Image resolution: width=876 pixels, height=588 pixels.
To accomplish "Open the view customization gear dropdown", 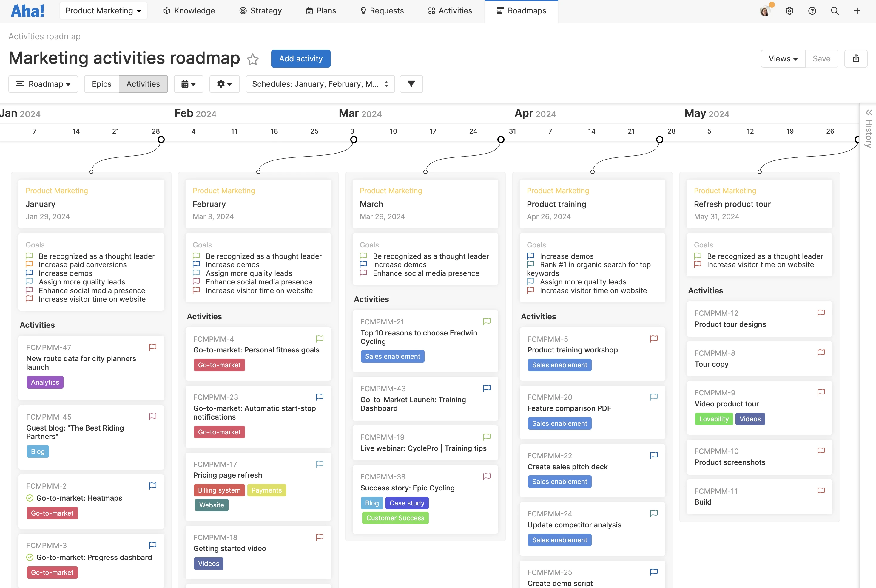I will coord(224,84).
